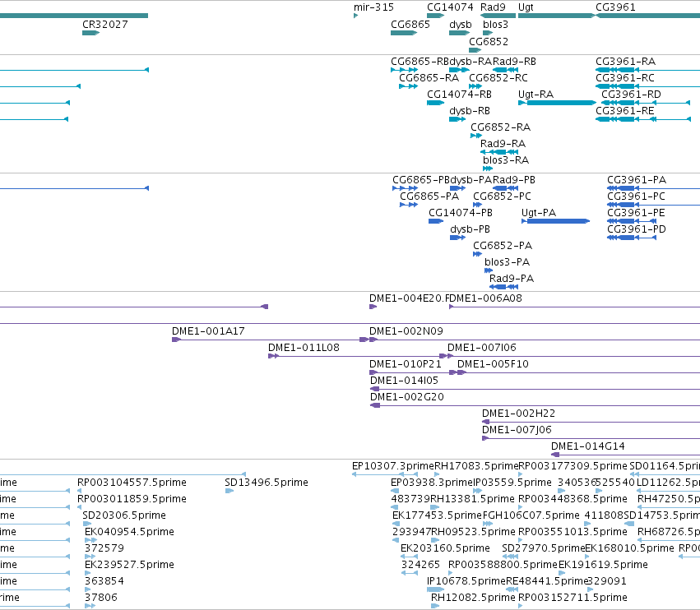
Task: Click the CG14074 gene label
Action: 450,7
